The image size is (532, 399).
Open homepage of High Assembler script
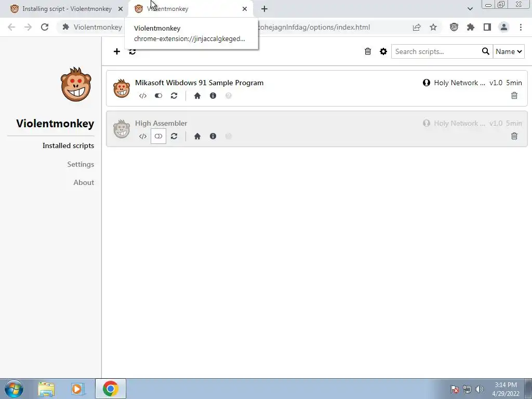pyautogui.click(x=197, y=136)
